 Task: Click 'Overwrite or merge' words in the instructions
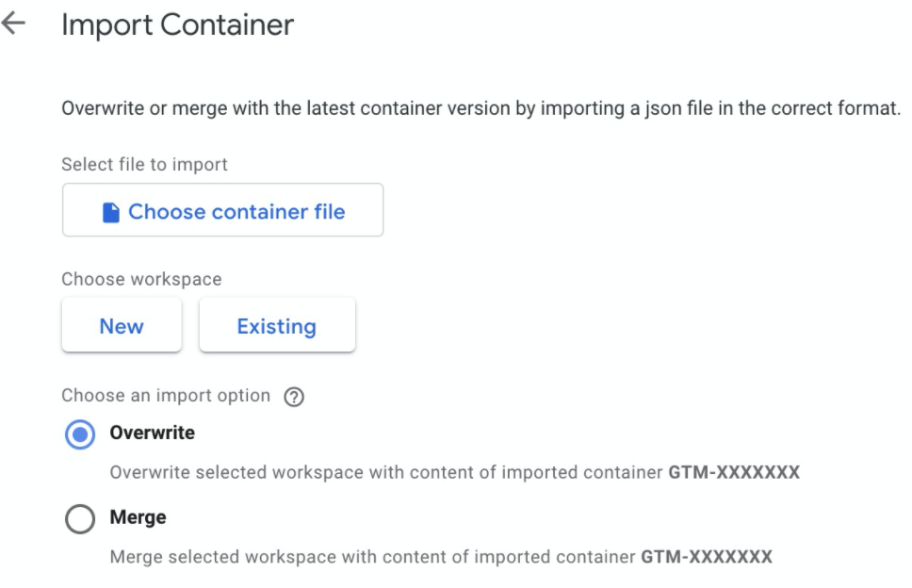click(144, 108)
